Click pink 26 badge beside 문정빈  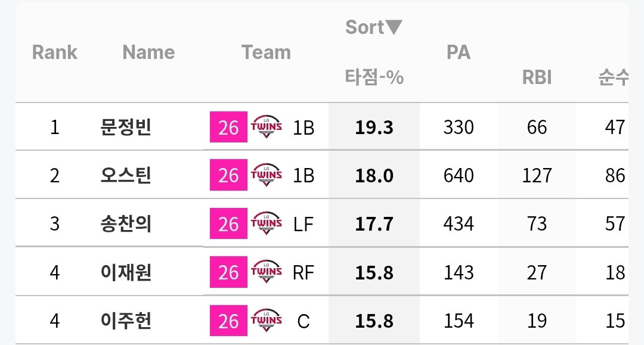click(x=228, y=127)
